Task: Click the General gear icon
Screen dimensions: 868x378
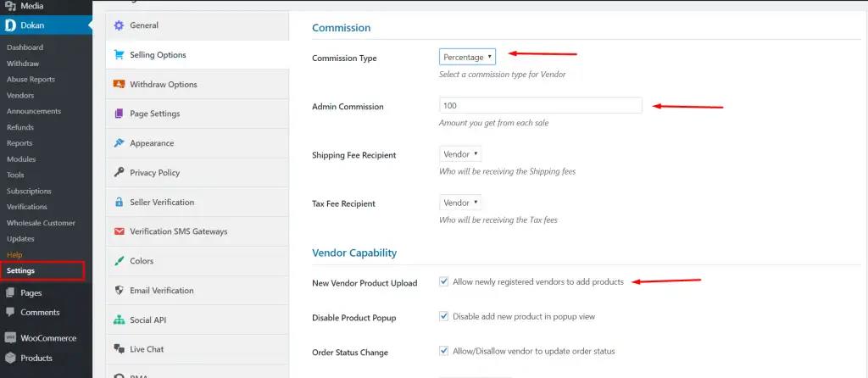Action: point(120,25)
